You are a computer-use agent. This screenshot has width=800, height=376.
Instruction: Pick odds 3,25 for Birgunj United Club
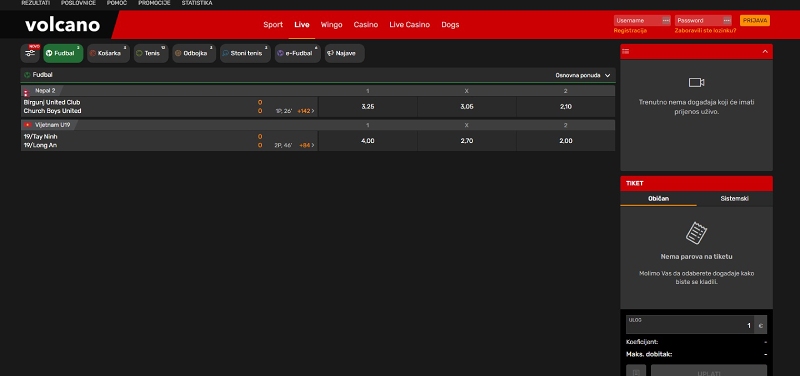[368, 107]
